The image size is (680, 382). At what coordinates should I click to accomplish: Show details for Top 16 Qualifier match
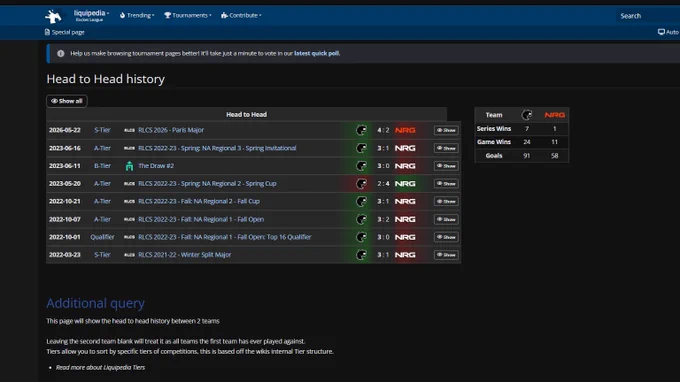[x=446, y=237]
